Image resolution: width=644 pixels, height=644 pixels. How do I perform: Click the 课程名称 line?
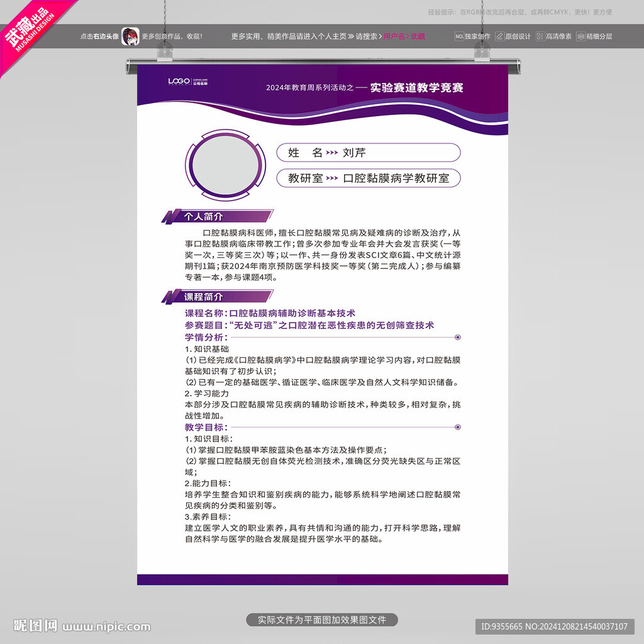270,313
